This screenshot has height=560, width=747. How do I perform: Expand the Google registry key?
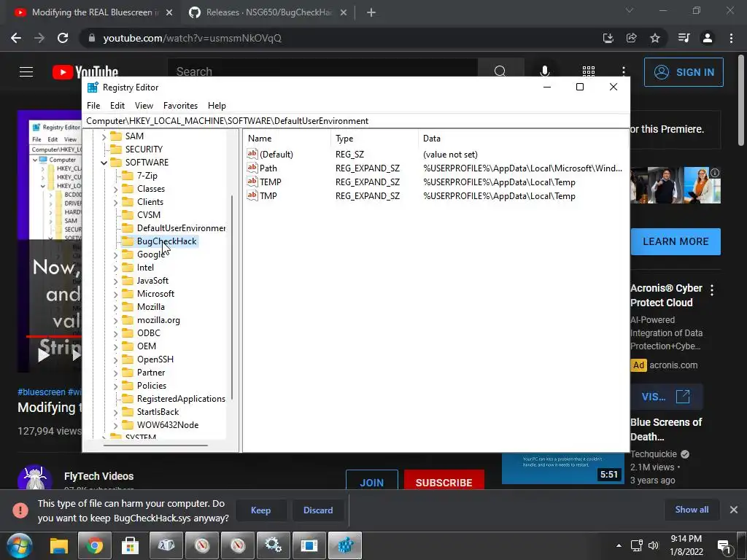pyautogui.click(x=116, y=254)
